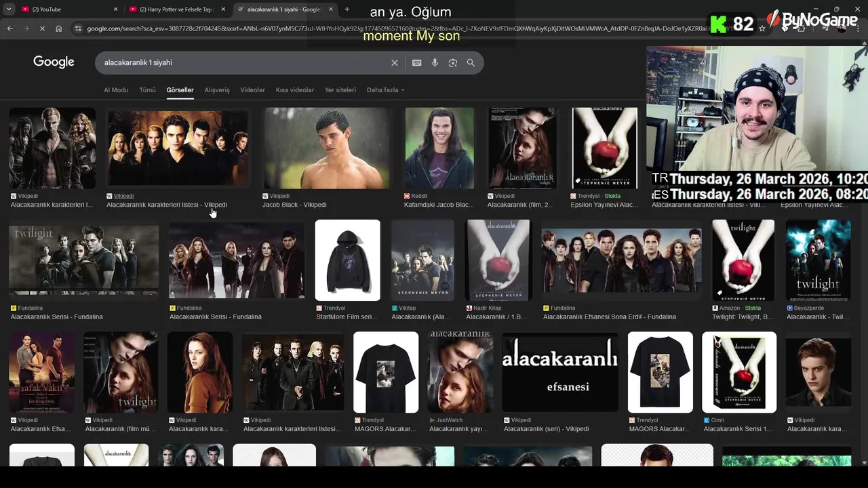This screenshot has height=488, width=868.
Task: Open the Jacob Black - Vikipedi result link
Action: pos(294,205)
